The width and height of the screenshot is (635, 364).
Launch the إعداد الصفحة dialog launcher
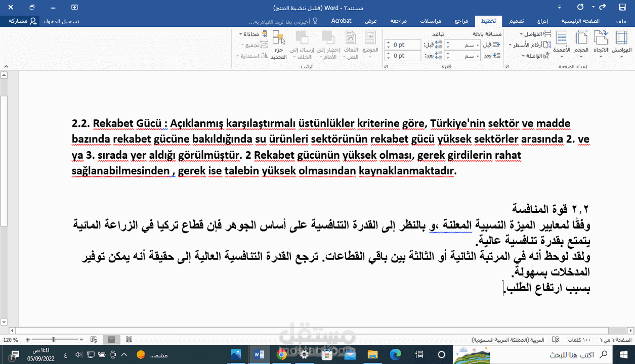click(506, 67)
